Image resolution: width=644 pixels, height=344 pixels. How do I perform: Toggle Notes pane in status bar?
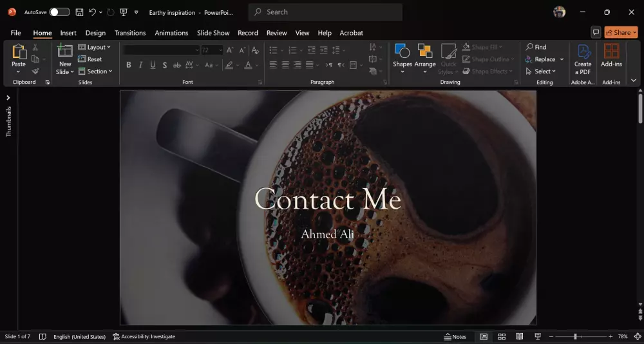point(455,337)
